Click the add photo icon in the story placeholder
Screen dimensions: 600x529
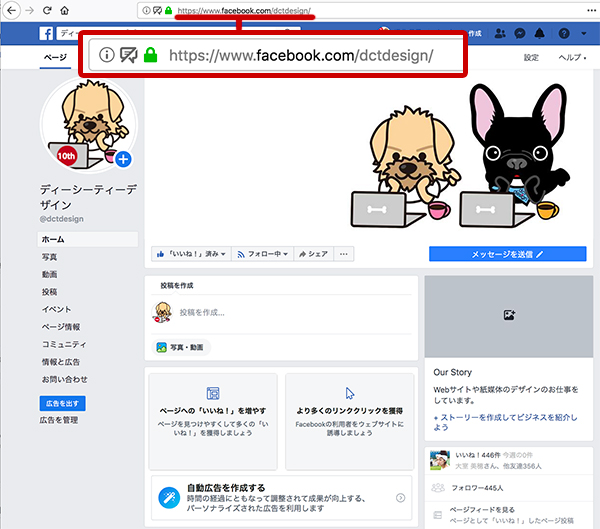point(509,315)
